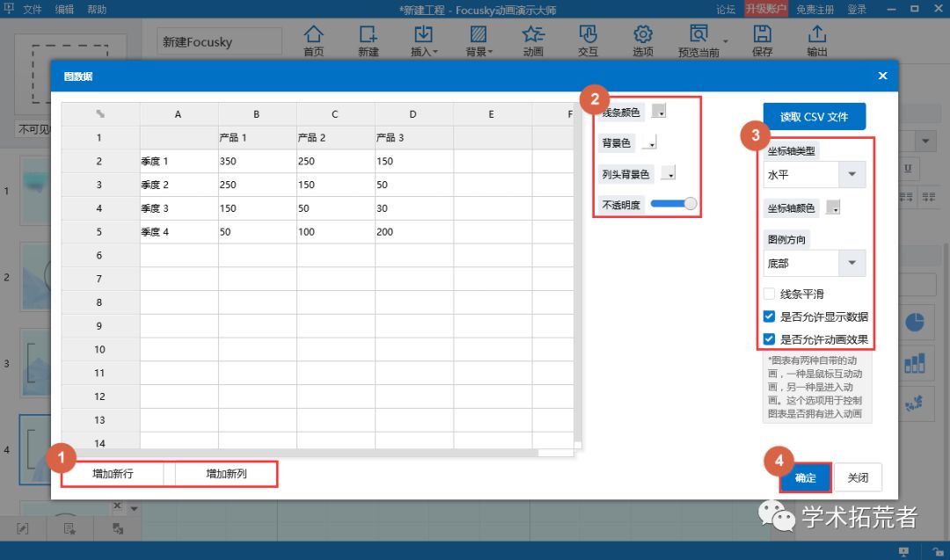Click the 动画 animation star icon

coord(533,34)
